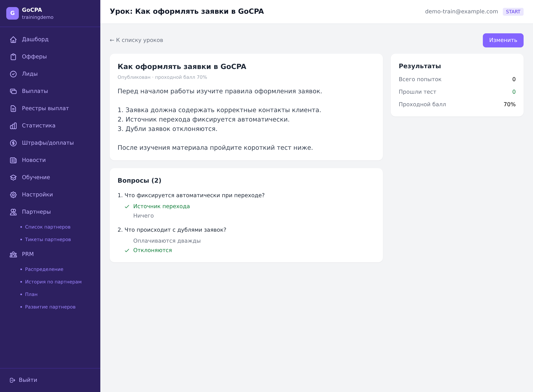Click the Выйти logout link
This screenshot has width=533, height=392.
[24, 380]
